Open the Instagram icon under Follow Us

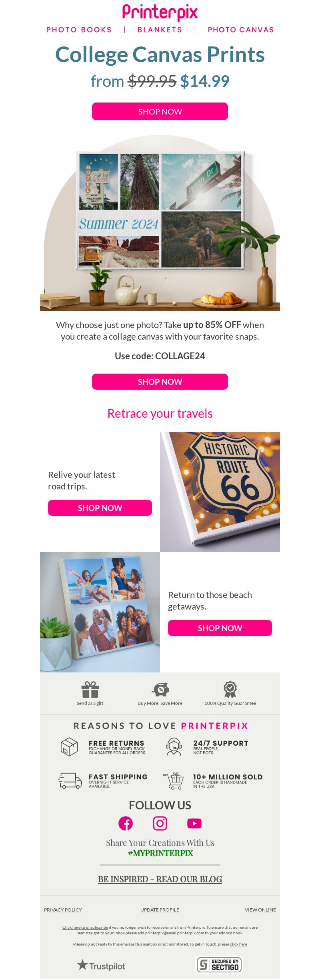[x=160, y=823]
